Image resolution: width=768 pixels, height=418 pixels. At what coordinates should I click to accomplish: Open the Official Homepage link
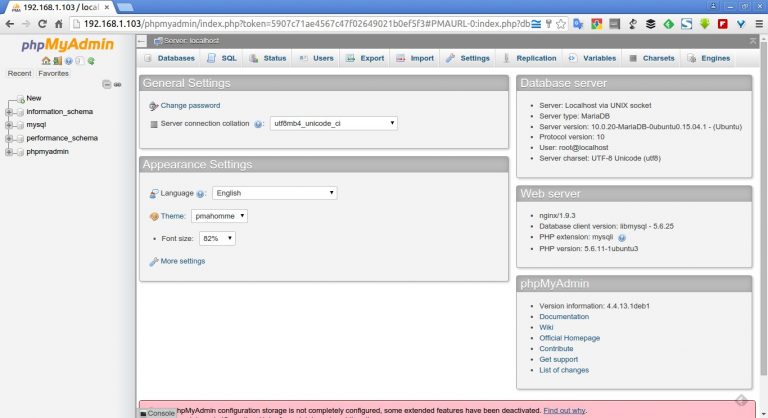coord(569,338)
